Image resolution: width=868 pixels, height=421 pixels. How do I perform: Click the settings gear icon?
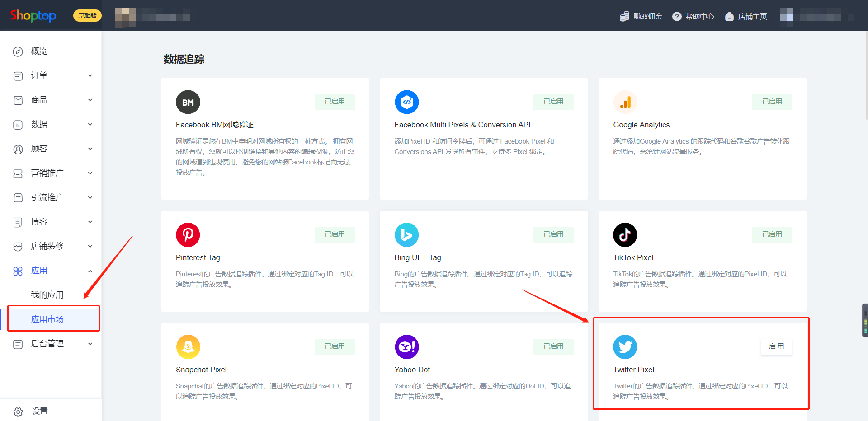(18, 412)
